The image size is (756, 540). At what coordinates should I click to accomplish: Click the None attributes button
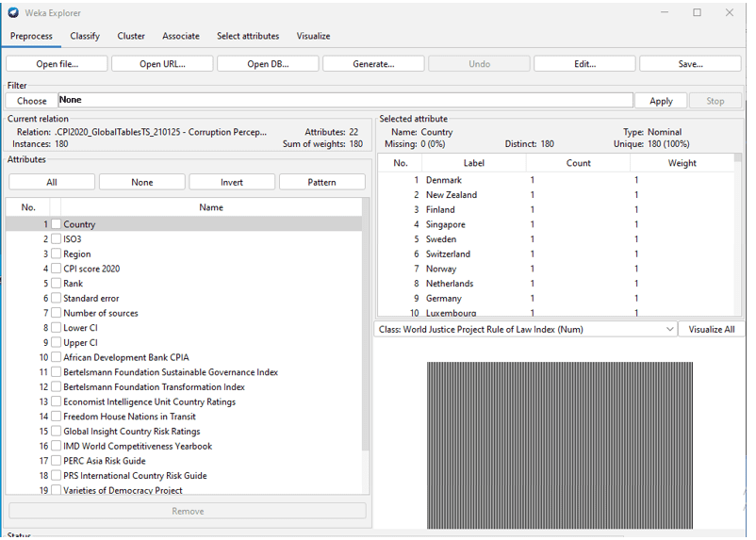[x=142, y=182]
